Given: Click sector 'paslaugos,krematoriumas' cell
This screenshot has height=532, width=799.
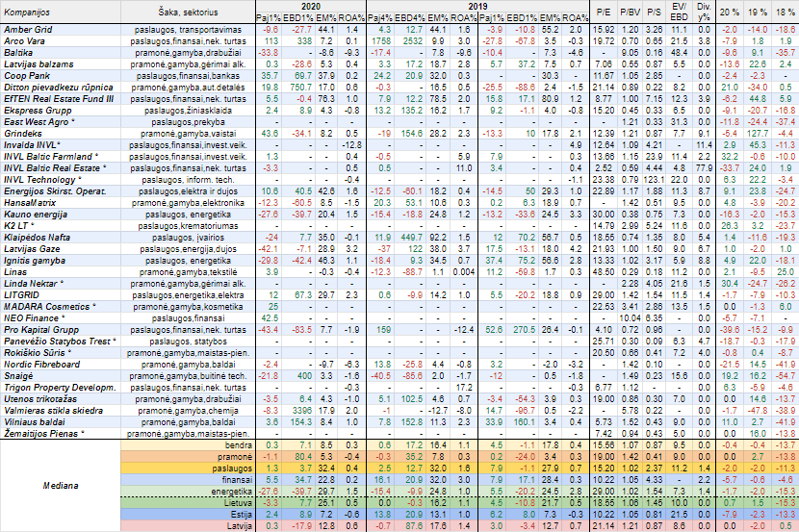Looking at the screenshot, I should coord(188,225).
